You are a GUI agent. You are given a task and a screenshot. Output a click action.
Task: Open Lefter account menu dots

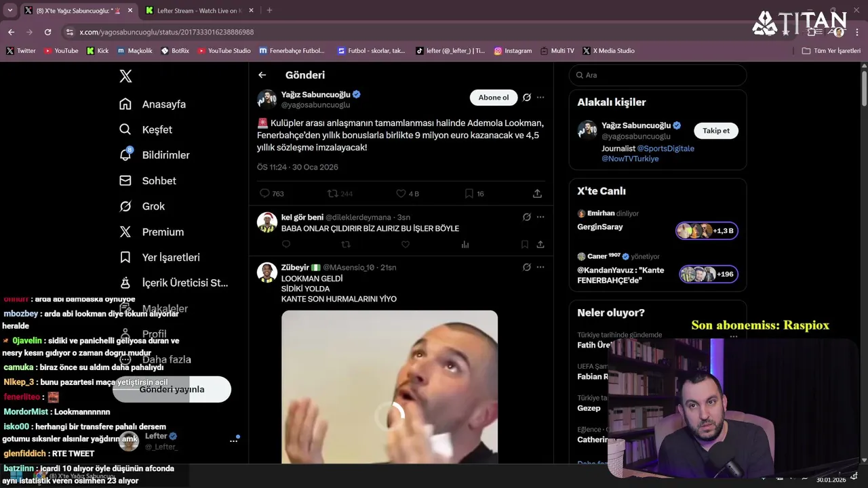click(234, 441)
